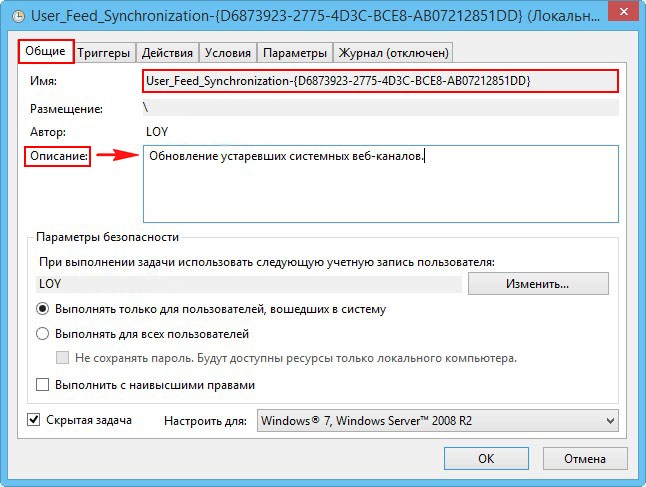Choose Выполнять для всех пользователей option

coord(43,334)
